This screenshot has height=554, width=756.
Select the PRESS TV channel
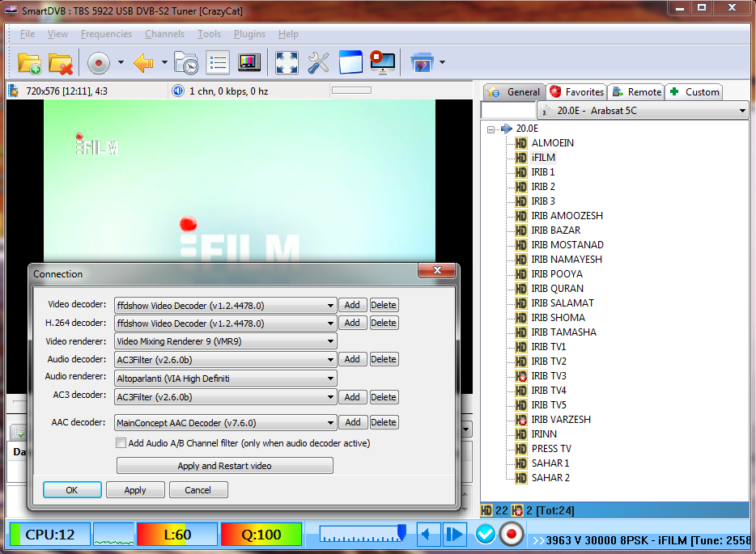551,449
